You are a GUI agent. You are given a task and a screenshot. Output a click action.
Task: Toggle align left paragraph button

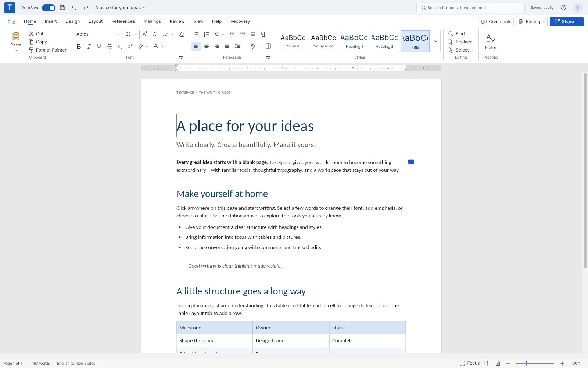[x=196, y=46]
